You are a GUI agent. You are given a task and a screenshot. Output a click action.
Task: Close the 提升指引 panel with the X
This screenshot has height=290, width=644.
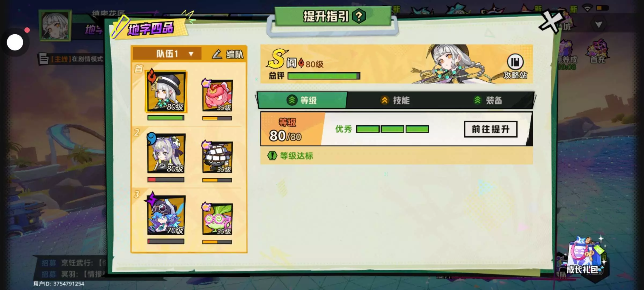point(551,22)
